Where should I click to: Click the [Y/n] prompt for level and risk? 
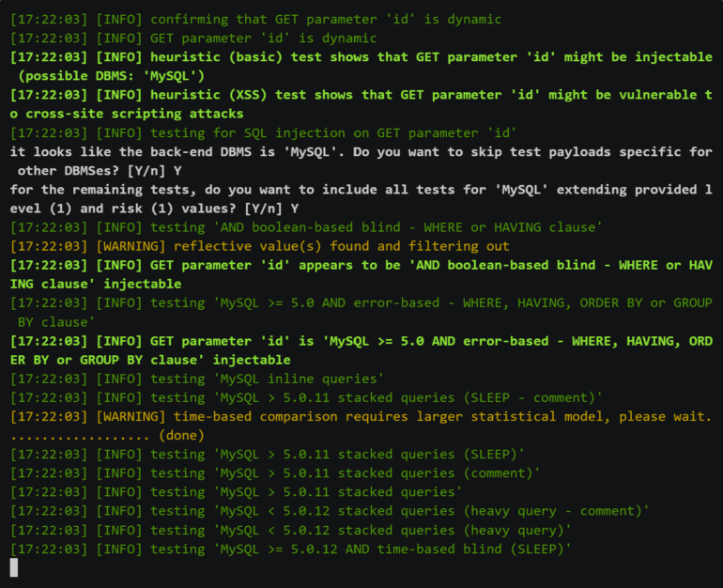point(263,209)
